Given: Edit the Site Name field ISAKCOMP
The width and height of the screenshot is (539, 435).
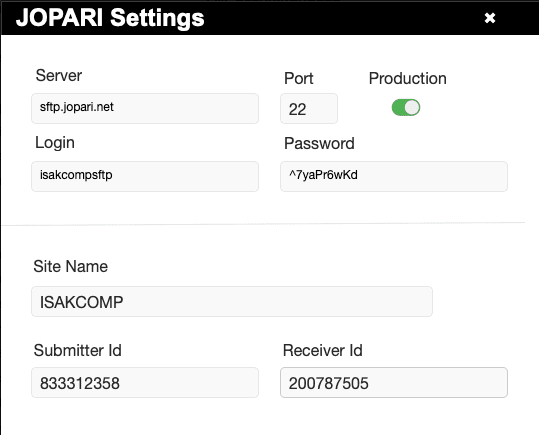Looking at the screenshot, I should [x=232, y=302].
